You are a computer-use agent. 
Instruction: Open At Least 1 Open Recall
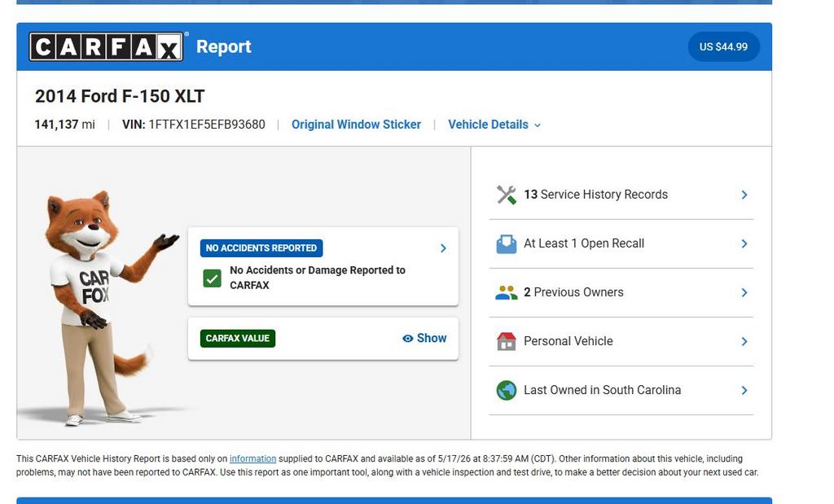point(621,243)
